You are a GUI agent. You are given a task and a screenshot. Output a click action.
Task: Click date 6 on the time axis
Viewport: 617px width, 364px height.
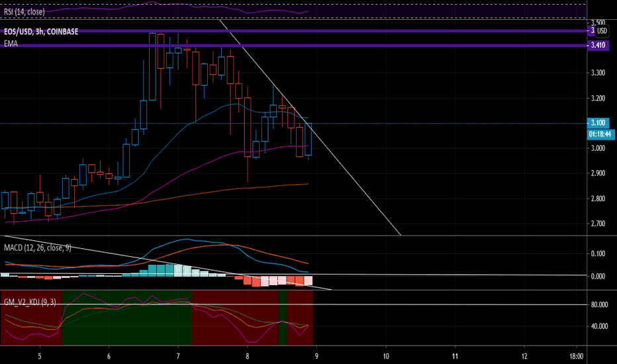109,356
